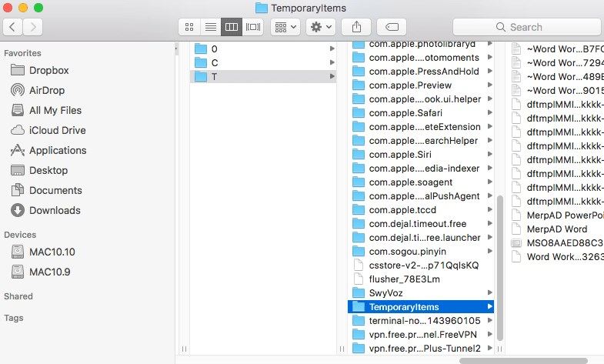This screenshot has width=604, height=364.
Task: Select the MerpAD PowerPoint file
Action: click(x=556, y=215)
